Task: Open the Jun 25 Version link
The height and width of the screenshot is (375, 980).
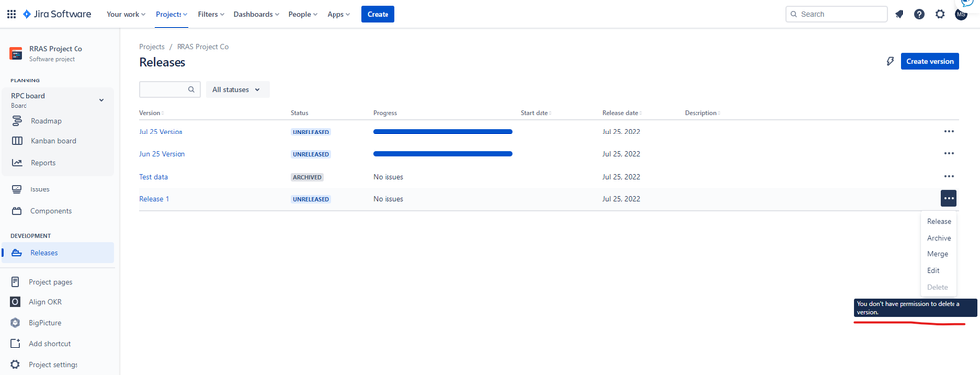Action: pos(162,154)
